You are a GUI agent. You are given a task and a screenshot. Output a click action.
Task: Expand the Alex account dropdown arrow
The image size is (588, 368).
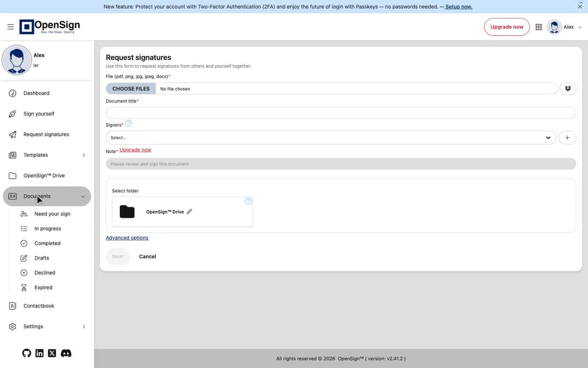click(580, 27)
